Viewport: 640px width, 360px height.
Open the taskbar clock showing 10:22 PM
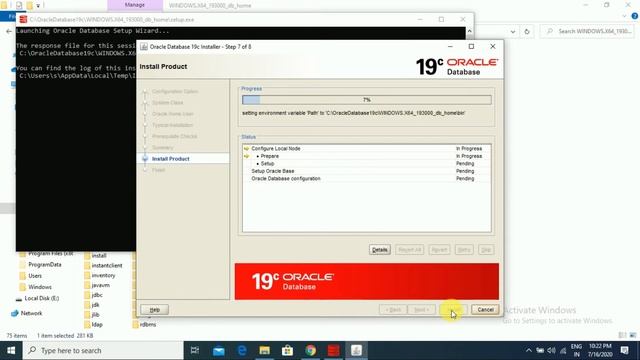pyautogui.click(x=600, y=351)
